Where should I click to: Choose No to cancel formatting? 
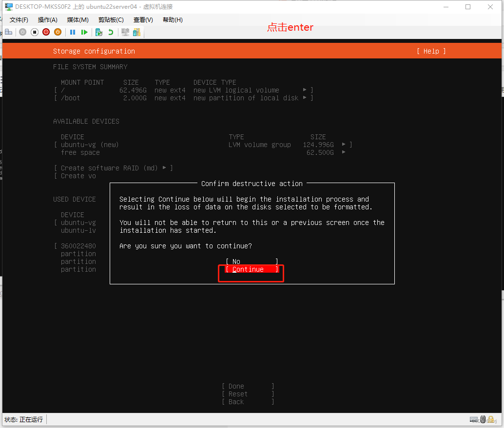236,261
